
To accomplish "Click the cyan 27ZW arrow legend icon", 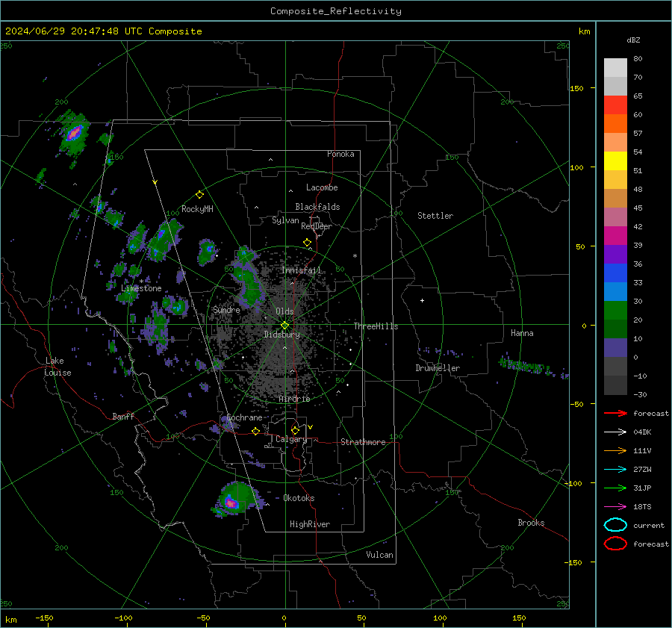I will click(615, 470).
